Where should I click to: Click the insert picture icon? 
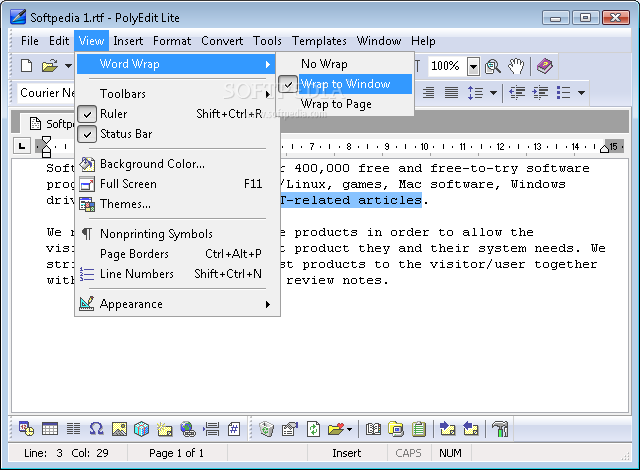tap(119, 429)
